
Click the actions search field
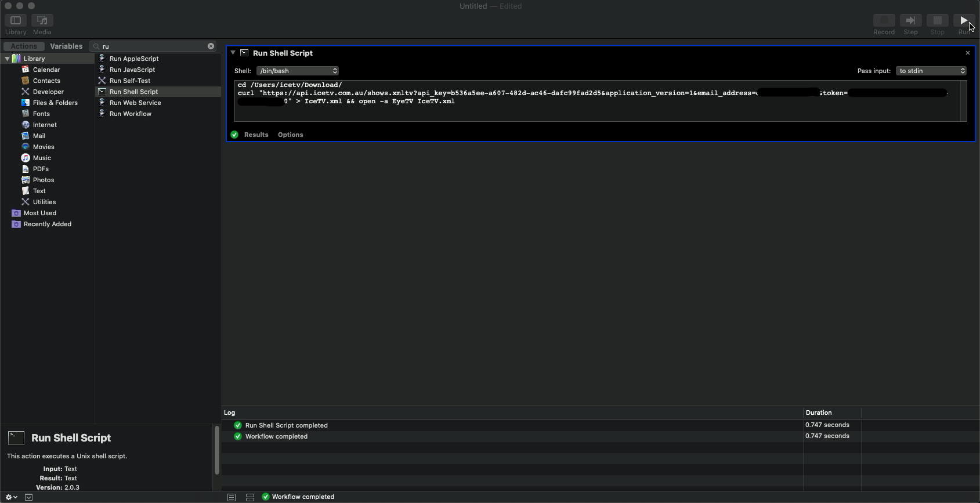154,46
